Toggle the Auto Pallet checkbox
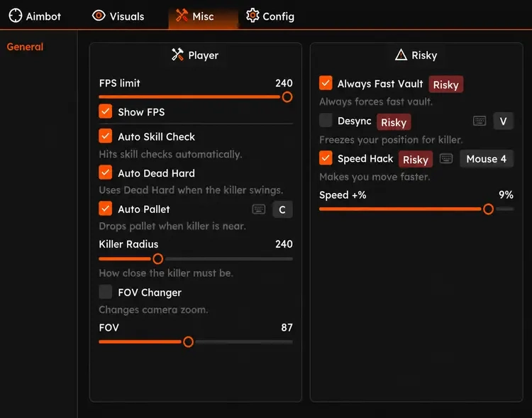The height and width of the screenshot is (418, 532). (106, 209)
